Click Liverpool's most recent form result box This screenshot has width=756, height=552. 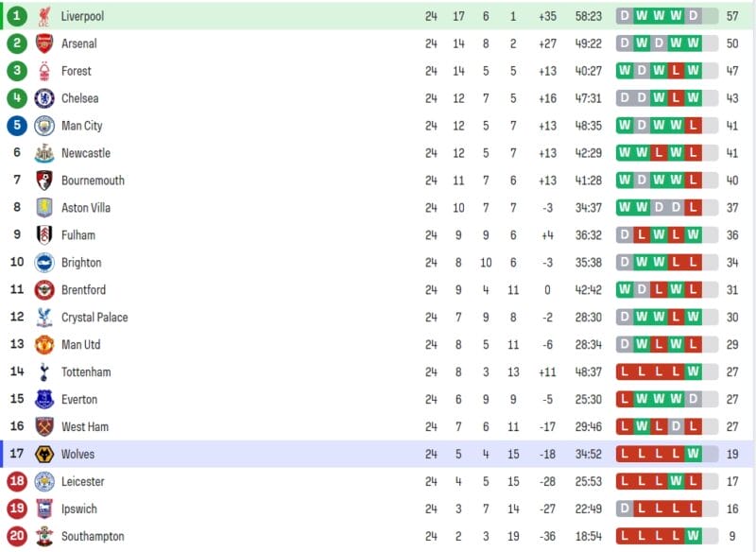[694, 16]
